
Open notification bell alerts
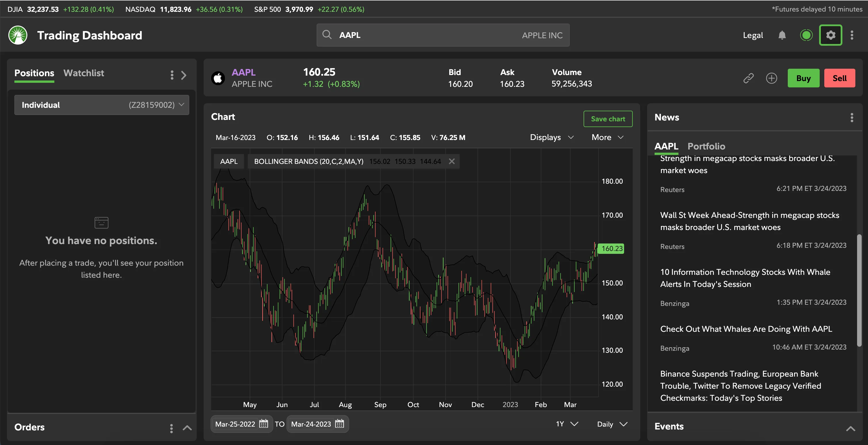tap(782, 35)
